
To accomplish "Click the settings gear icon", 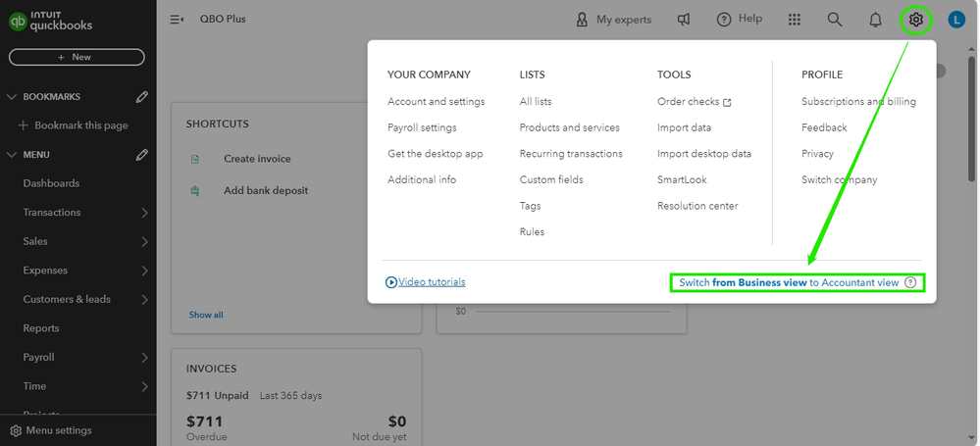I will pyautogui.click(x=915, y=20).
